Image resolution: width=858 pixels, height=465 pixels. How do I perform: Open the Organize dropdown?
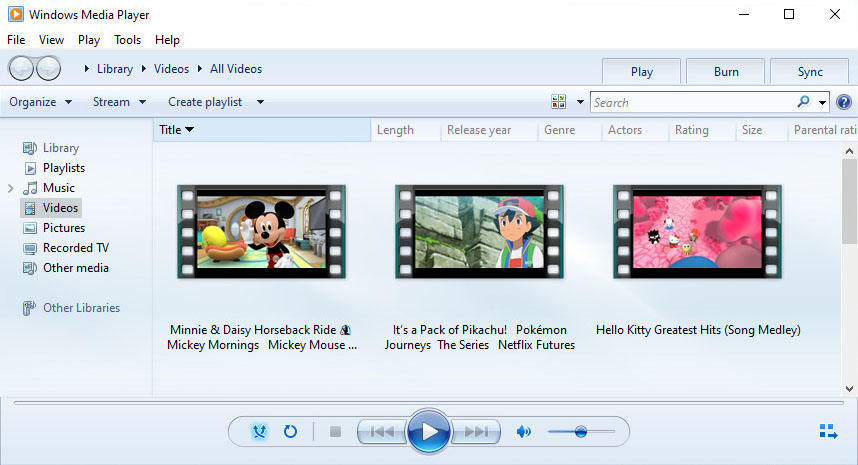[x=40, y=102]
